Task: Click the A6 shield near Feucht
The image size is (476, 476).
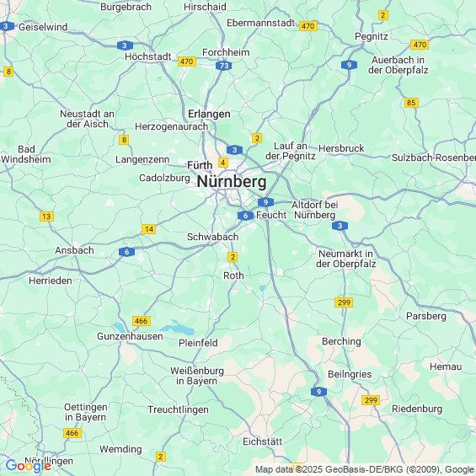Action: pyautogui.click(x=246, y=216)
